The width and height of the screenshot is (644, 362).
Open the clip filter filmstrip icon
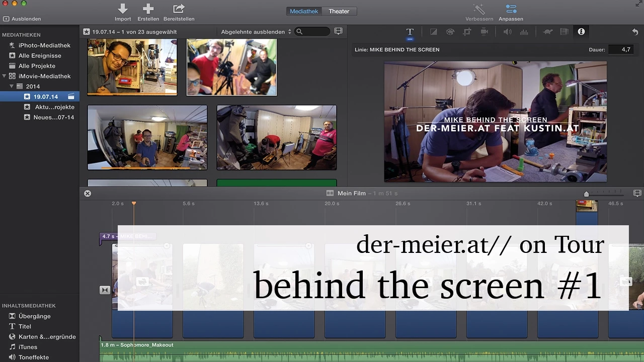click(565, 32)
